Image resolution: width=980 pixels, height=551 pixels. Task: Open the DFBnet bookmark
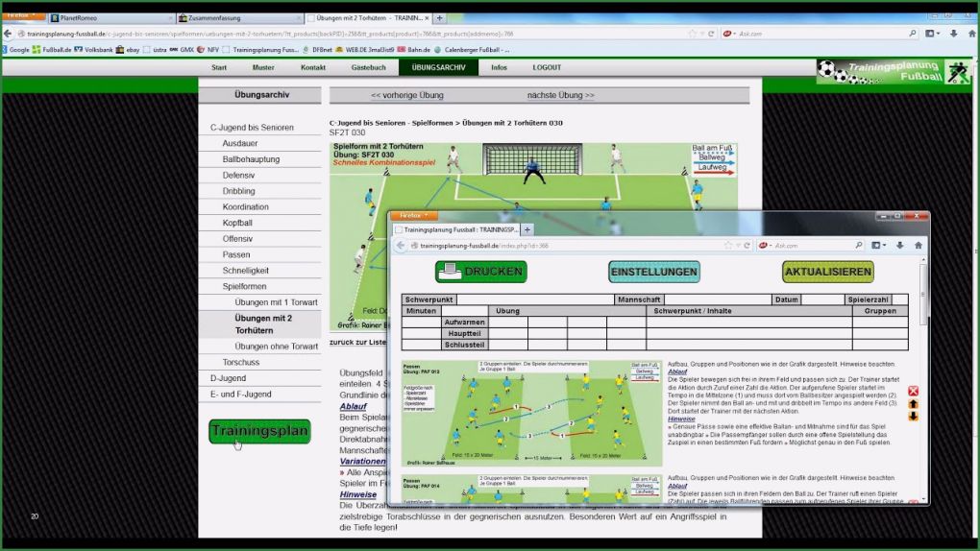[x=318, y=49]
